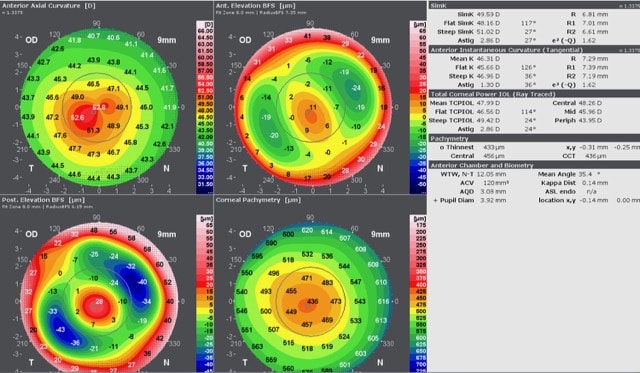The width and height of the screenshot is (640, 373).
Task: Click the 11 central value on the anterior elevation map
Action: tap(313, 107)
